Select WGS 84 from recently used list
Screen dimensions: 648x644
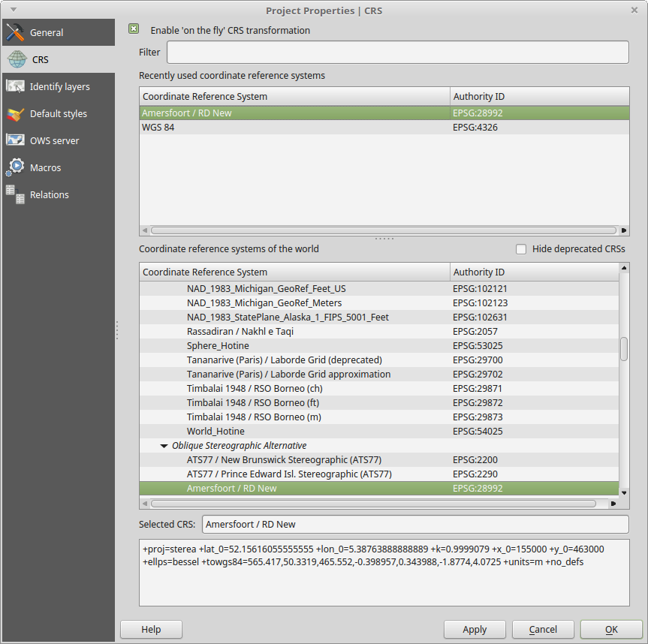[158, 128]
